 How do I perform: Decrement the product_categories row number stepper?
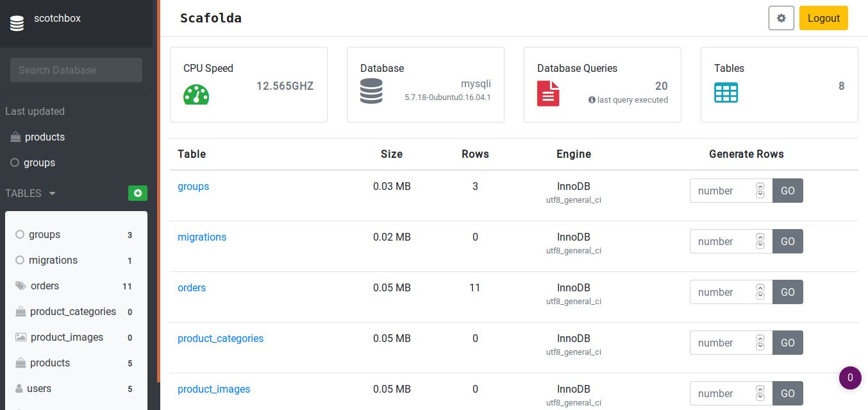[x=760, y=346]
